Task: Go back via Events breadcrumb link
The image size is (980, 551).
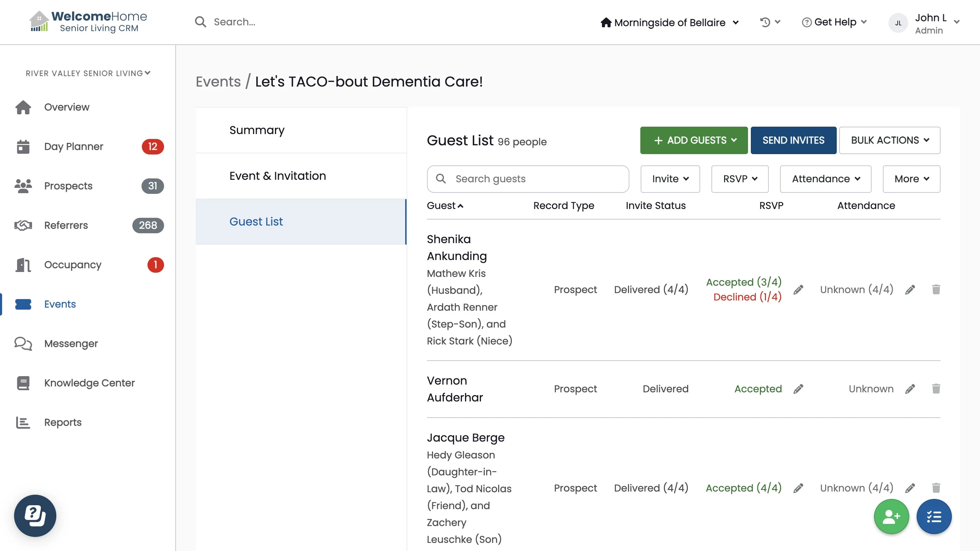Action: coord(218,81)
